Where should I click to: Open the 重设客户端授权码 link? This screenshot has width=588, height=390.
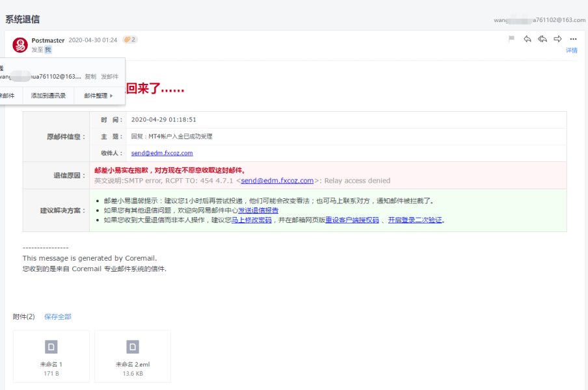(x=352, y=220)
